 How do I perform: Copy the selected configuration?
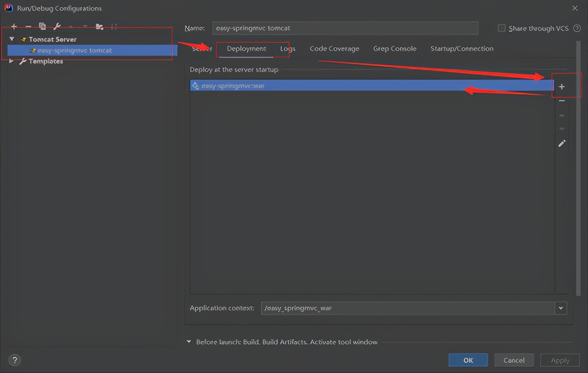pyautogui.click(x=43, y=26)
